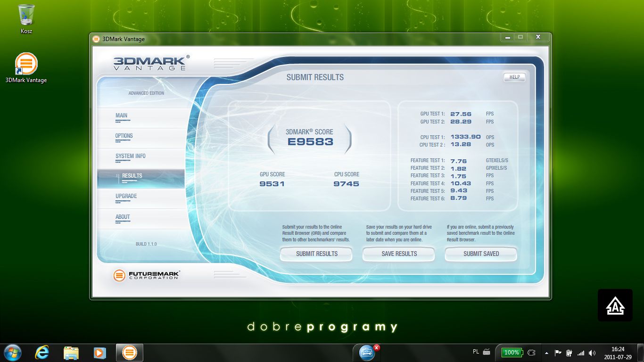644x362 pixels.
Task: Minimize the 3DMark Vantage window
Action: pos(507,37)
